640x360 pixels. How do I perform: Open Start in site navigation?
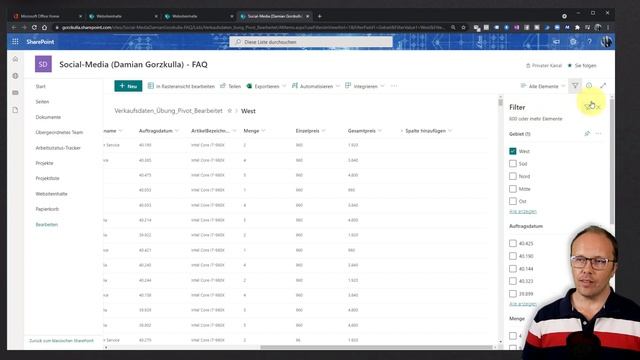(40, 87)
